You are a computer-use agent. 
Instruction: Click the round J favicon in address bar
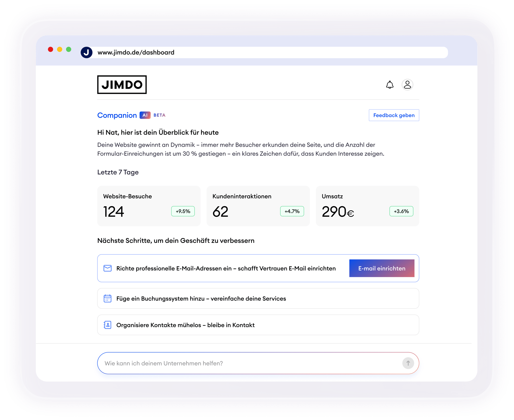[x=87, y=52]
